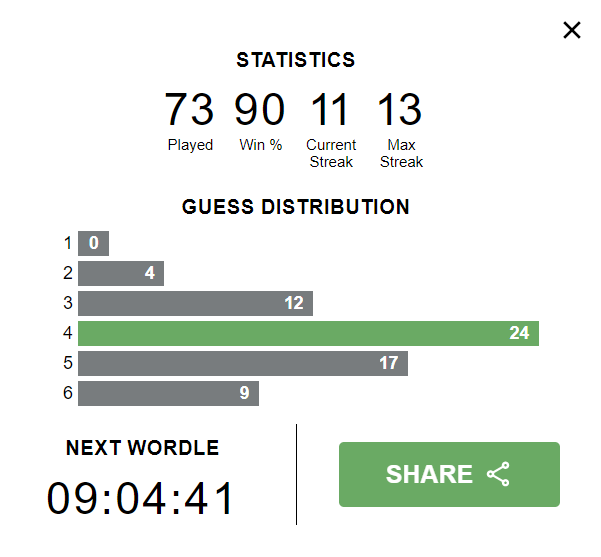Click the GUESS DISTRIBUTION heading

pos(296,207)
